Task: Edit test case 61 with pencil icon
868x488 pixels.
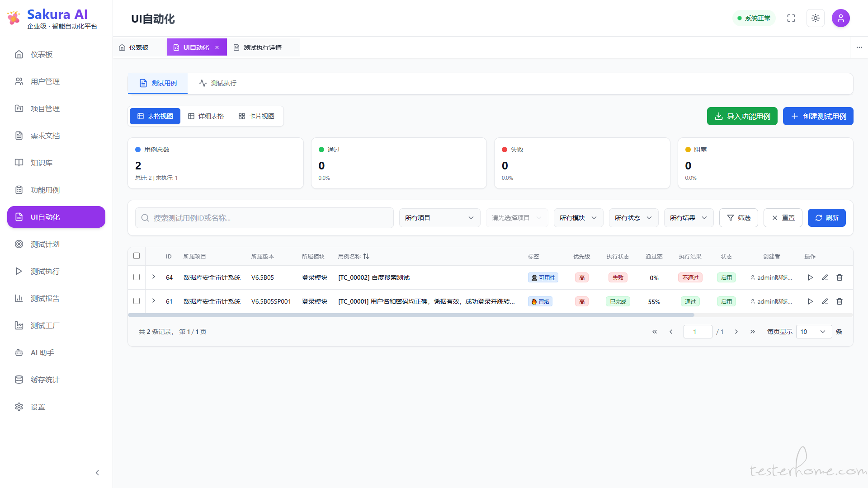Action: tap(825, 301)
